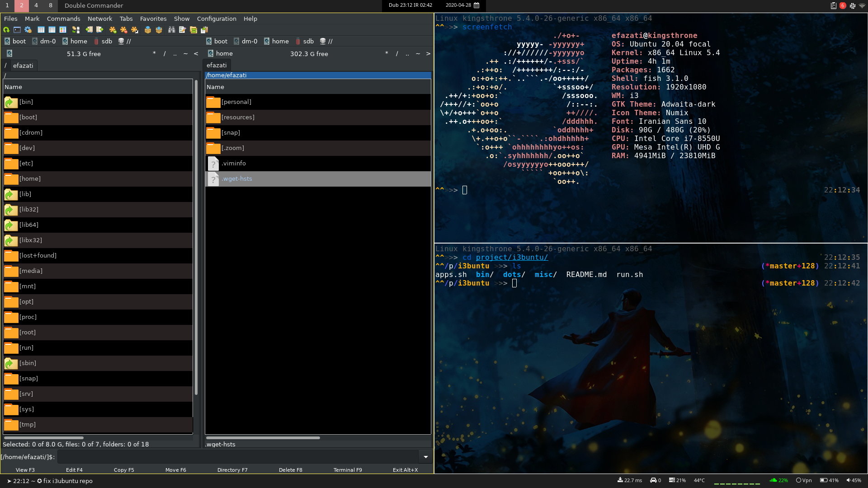This screenshot has width=868, height=488.
Task: Open terminal via toolbar icon
Action: coord(17,30)
